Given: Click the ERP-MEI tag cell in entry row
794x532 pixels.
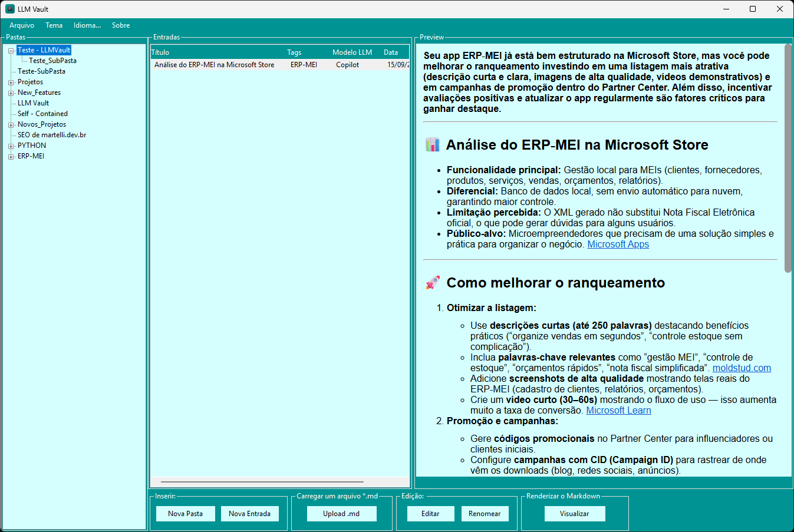Looking at the screenshot, I should click(304, 65).
